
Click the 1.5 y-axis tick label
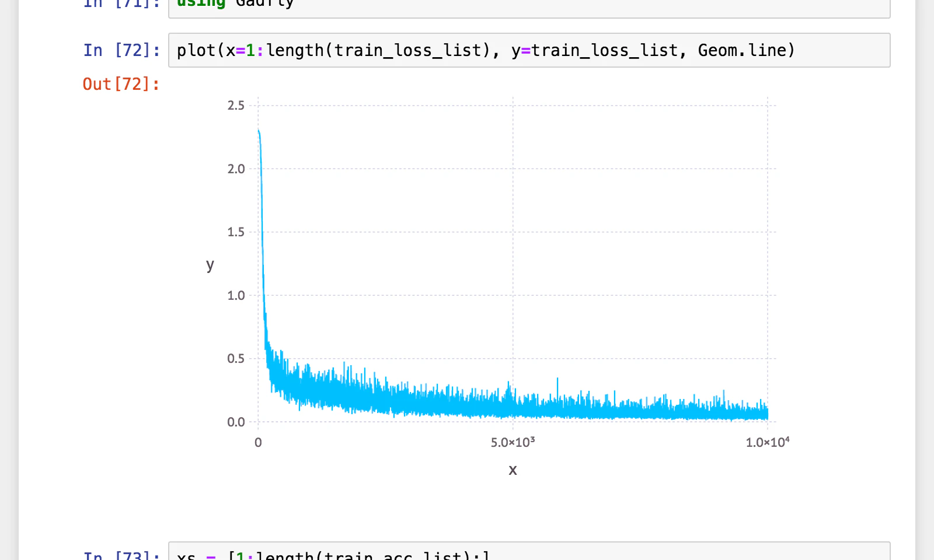click(236, 232)
